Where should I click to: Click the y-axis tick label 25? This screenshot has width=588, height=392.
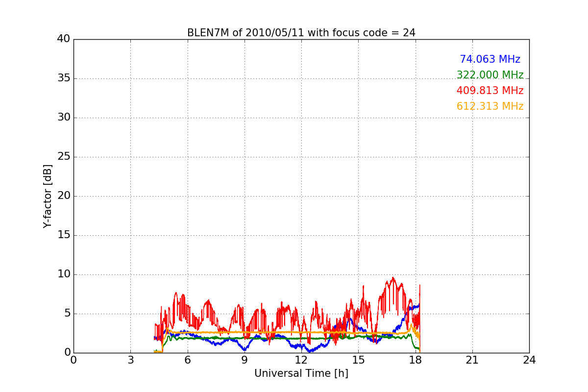pyautogui.click(x=64, y=157)
